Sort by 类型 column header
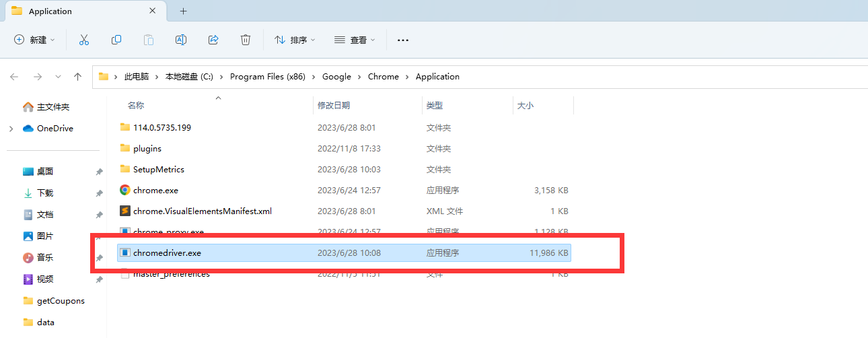Screen dimensions: 868x338 point(435,106)
